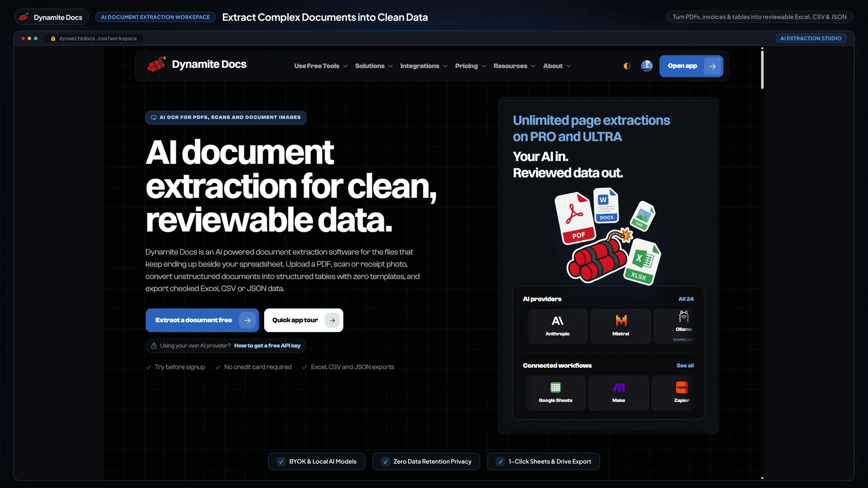Image resolution: width=868 pixels, height=488 pixels.
Task: Click checkmark on Zero Data Retention Privacy chip
Action: click(x=386, y=461)
